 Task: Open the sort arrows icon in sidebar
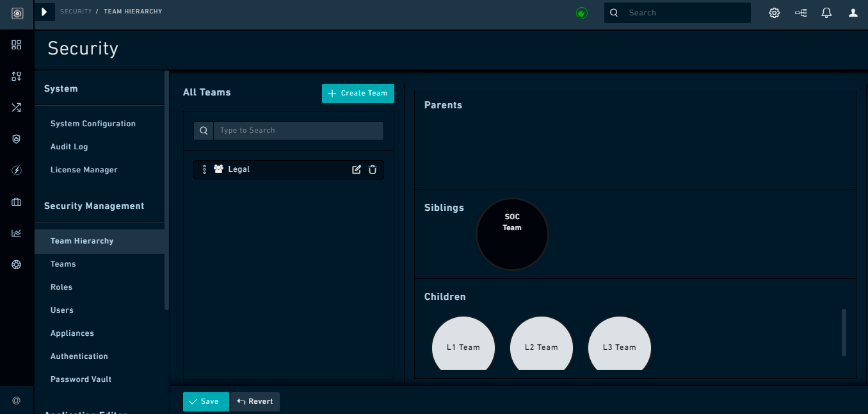(x=17, y=76)
